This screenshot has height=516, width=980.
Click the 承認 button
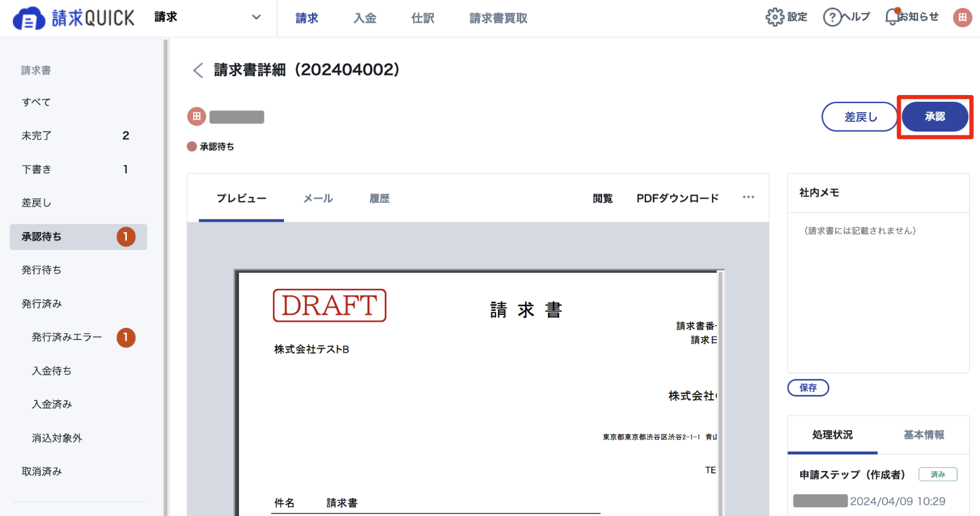(935, 116)
